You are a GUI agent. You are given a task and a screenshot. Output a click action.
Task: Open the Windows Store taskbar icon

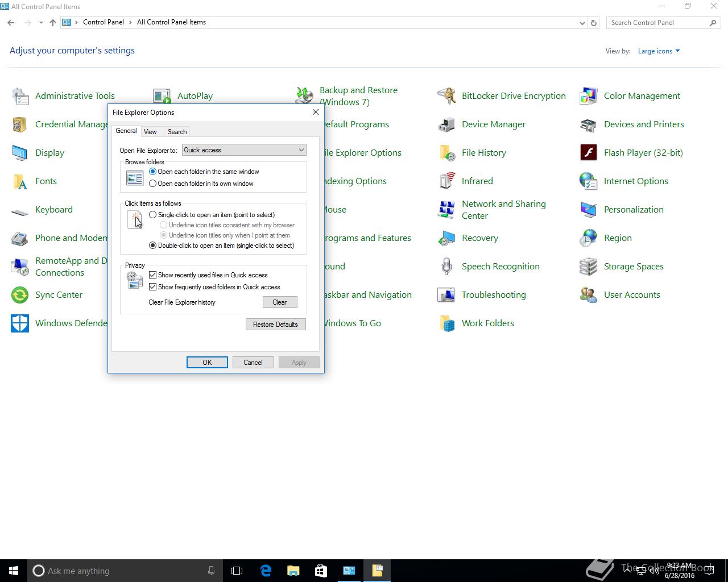[x=321, y=571]
